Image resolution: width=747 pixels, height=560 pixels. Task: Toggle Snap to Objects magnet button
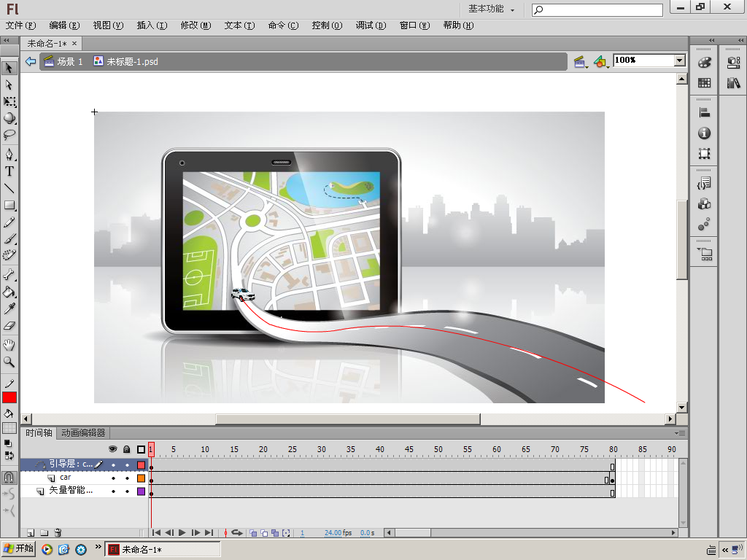9,477
